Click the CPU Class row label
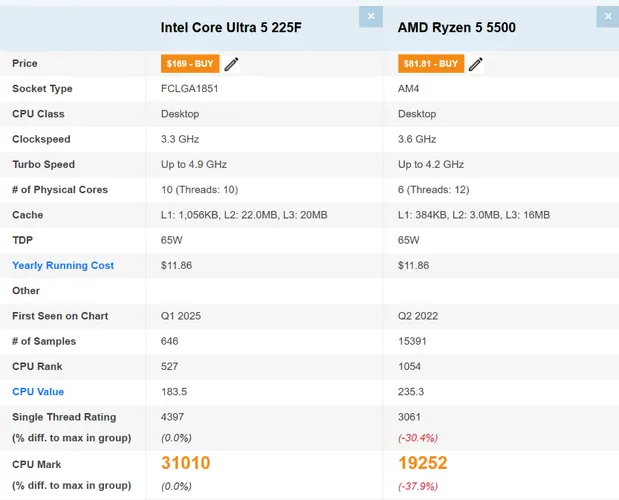This screenshot has width=619, height=500. pos(38,114)
